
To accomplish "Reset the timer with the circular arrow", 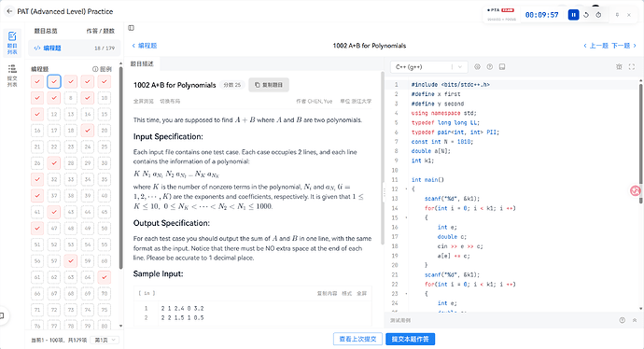I will (586, 15).
